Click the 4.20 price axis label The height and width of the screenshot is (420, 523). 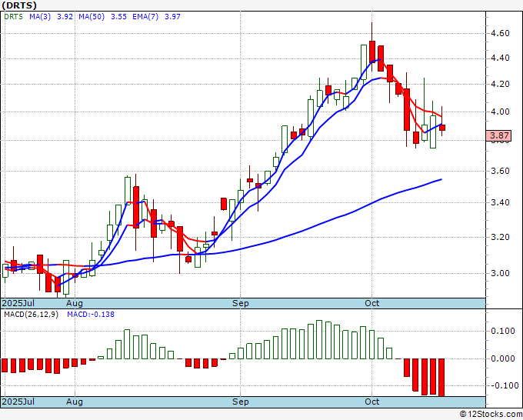click(x=500, y=84)
